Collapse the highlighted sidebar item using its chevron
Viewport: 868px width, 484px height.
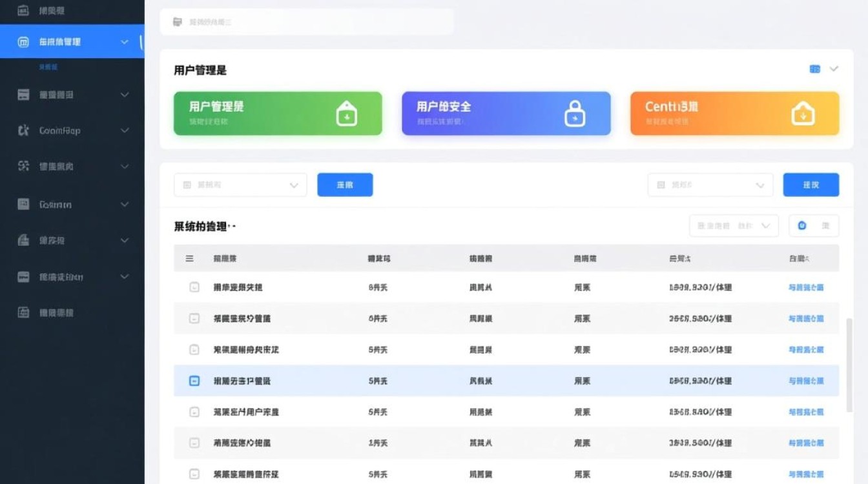[x=125, y=42]
